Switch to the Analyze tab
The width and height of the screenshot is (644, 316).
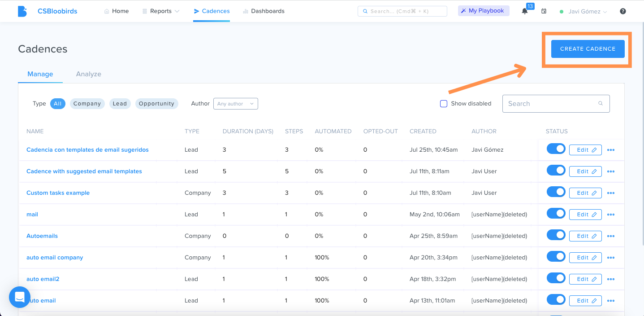pyautogui.click(x=89, y=74)
